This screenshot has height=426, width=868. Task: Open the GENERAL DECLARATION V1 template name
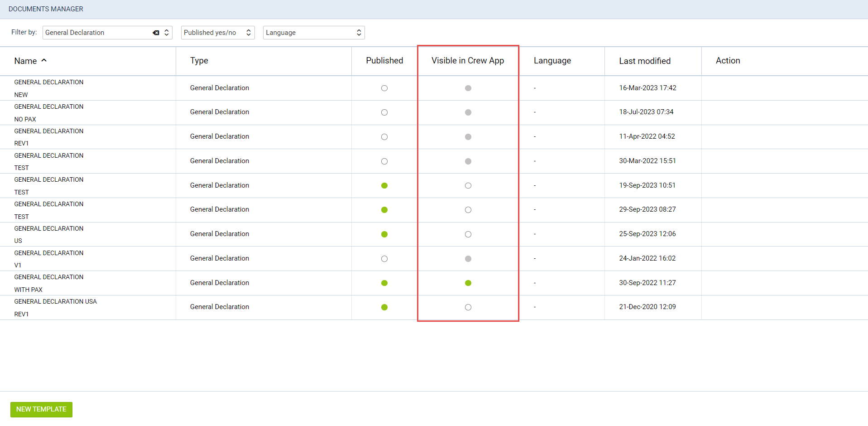49,259
